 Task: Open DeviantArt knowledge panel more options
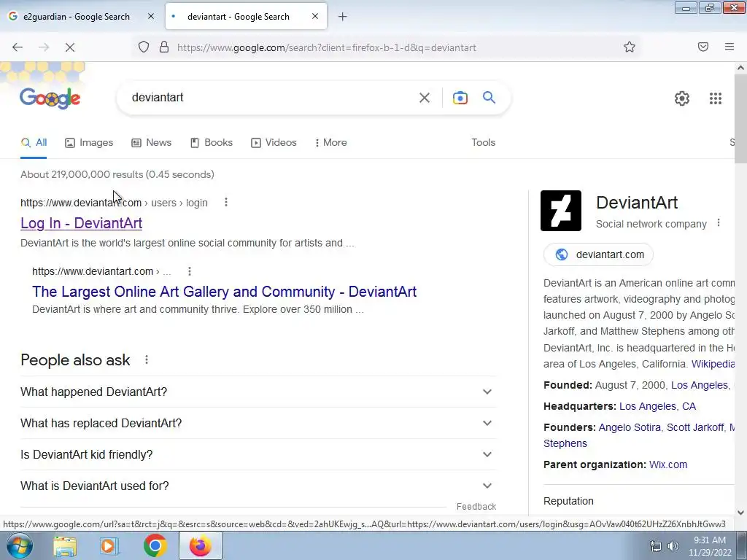pos(719,223)
